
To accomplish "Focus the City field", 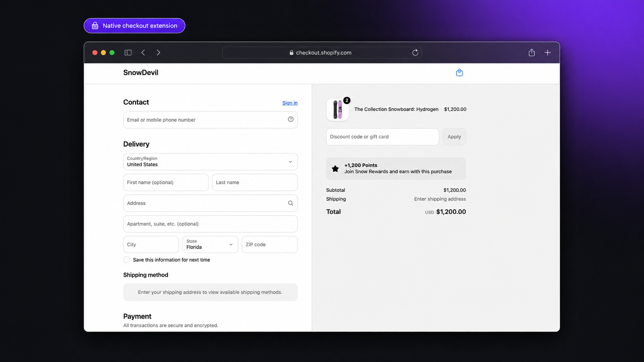I will (x=151, y=245).
